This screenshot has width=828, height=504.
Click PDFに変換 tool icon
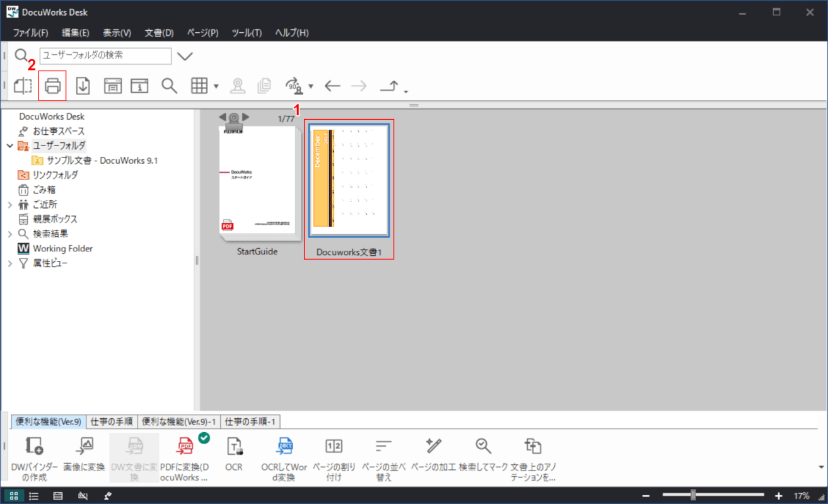(185, 447)
